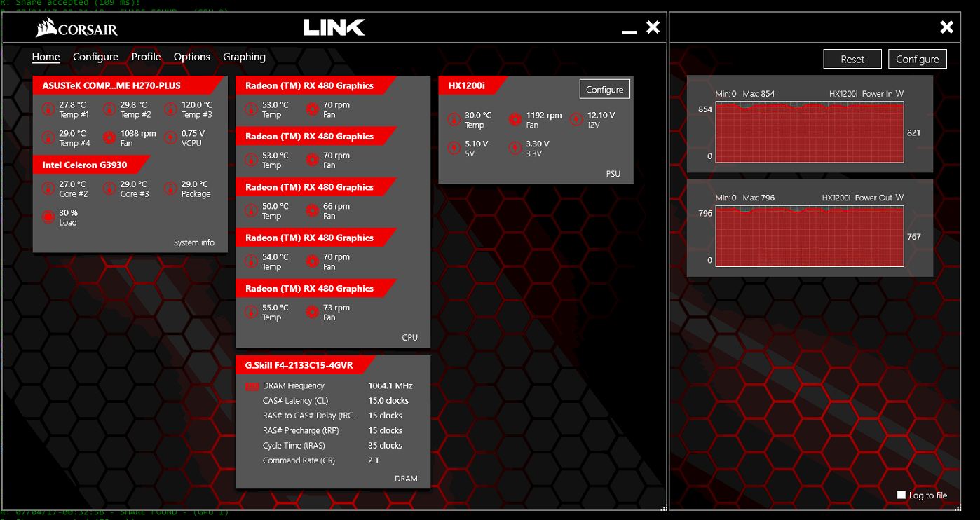Select the Cycle Time (tRAS) label
This screenshot has height=520, width=980.
point(294,446)
